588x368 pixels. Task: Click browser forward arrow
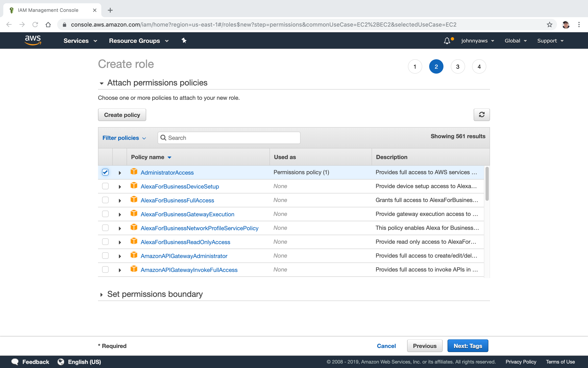click(x=22, y=25)
